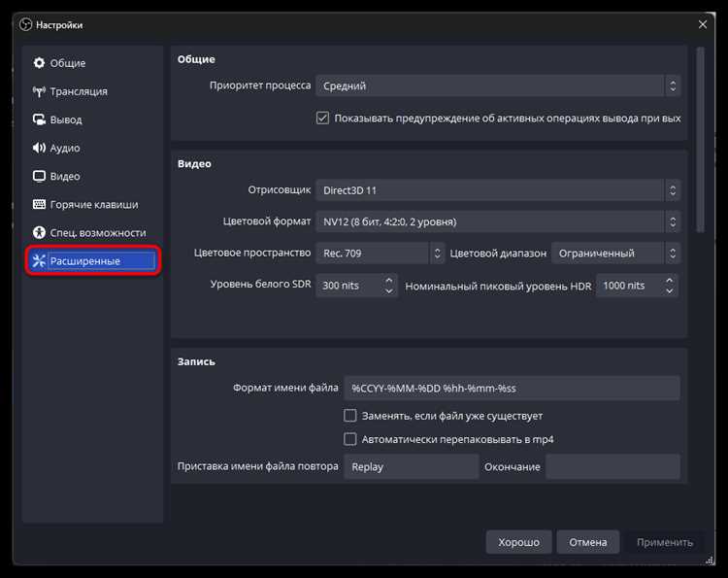Viewport: 728px width, 578px height.
Task: Click the Отмена button
Action: point(588,542)
